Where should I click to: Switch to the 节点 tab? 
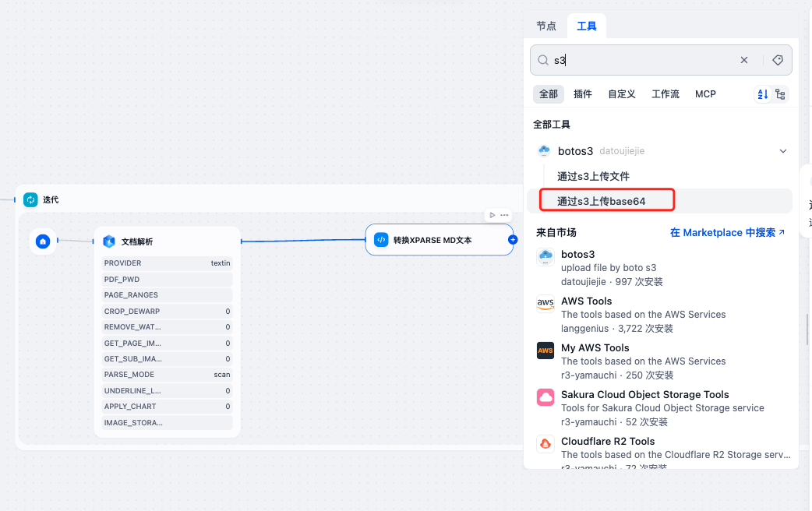(545, 26)
